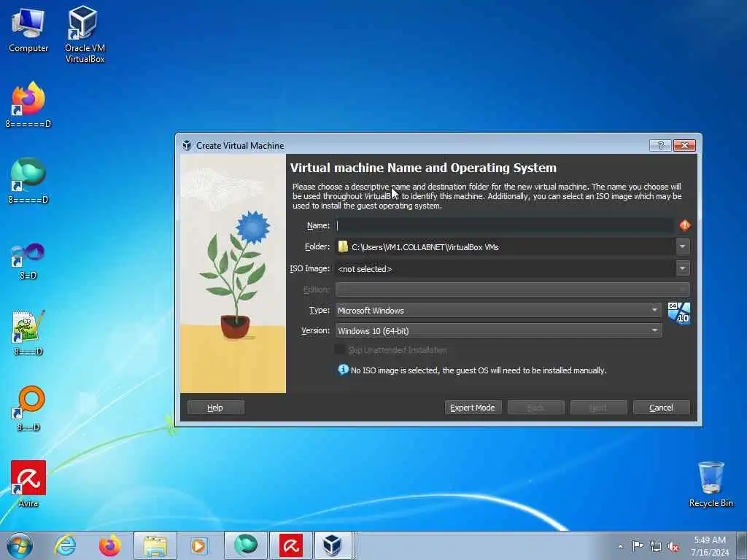Select the purple infinity desktop shortcut

[x=28, y=260]
